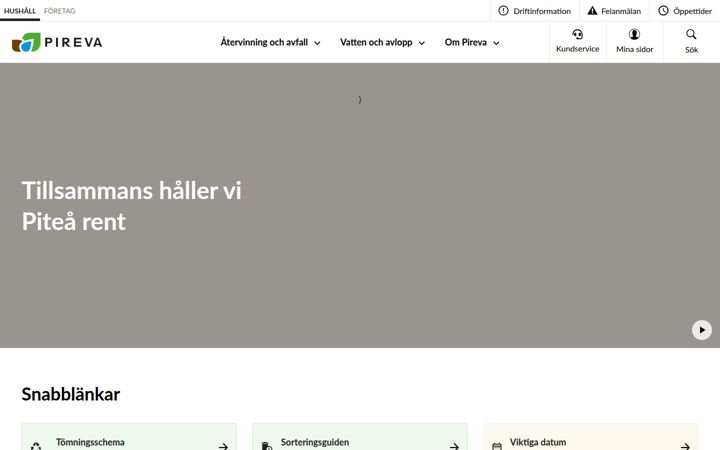This screenshot has height=450, width=720.
Task: Switch to the FÖRETAG tab
Action: pyautogui.click(x=59, y=11)
